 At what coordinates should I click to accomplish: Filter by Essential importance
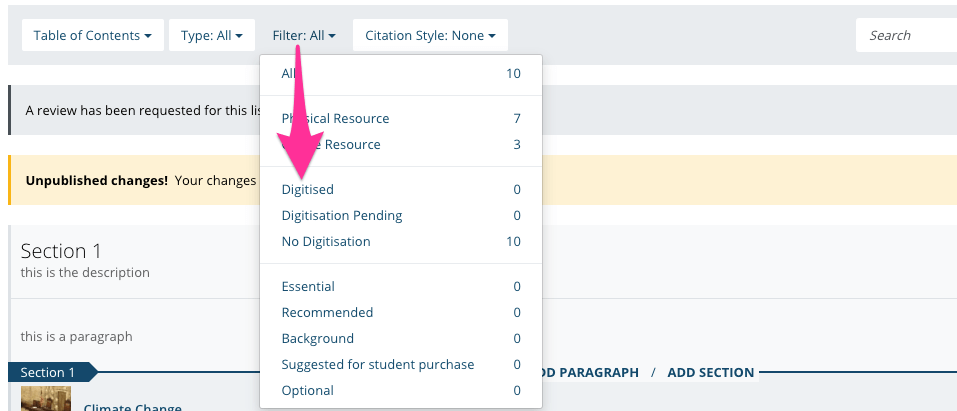click(x=400, y=286)
